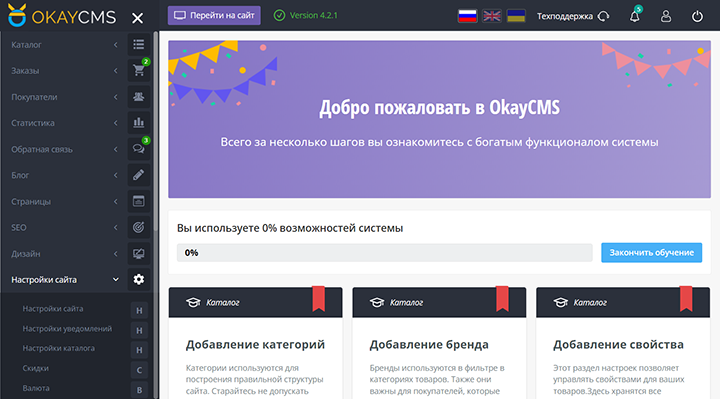720x399 pixels.
Task: Open the Статистика sidebar menu item
Action: click(33, 123)
